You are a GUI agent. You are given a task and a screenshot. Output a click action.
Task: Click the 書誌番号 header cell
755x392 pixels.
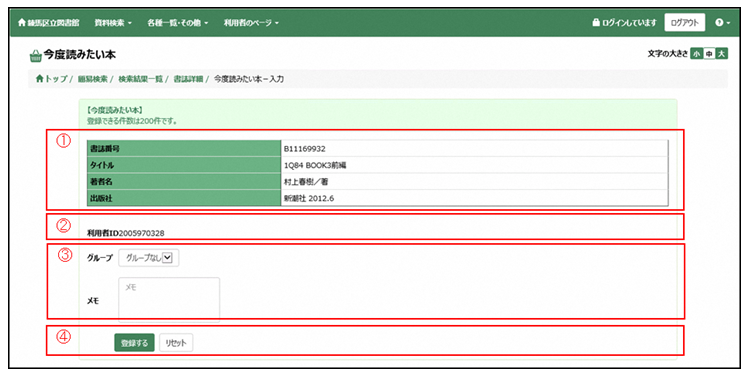pos(184,148)
